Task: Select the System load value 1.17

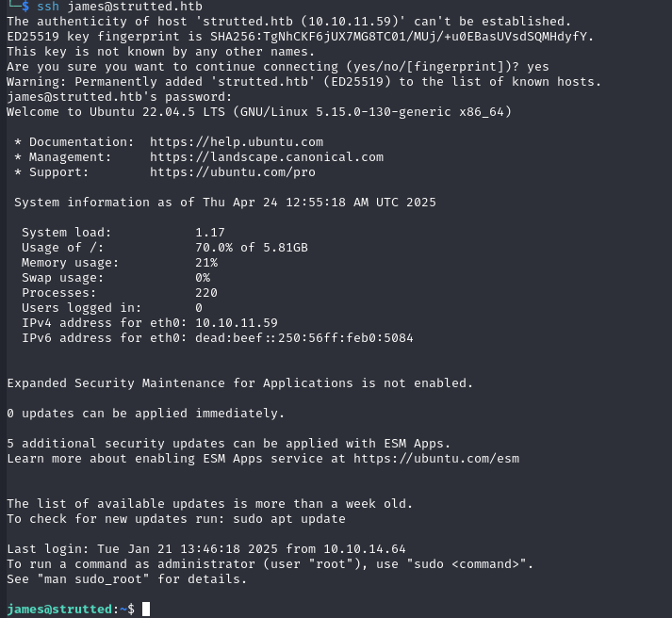Action: [210, 233]
